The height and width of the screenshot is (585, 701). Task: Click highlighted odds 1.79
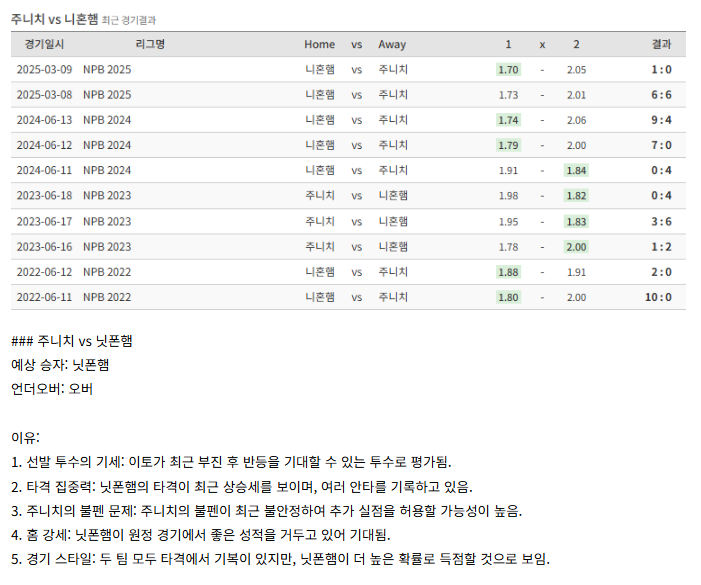click(x=508, y=145)
